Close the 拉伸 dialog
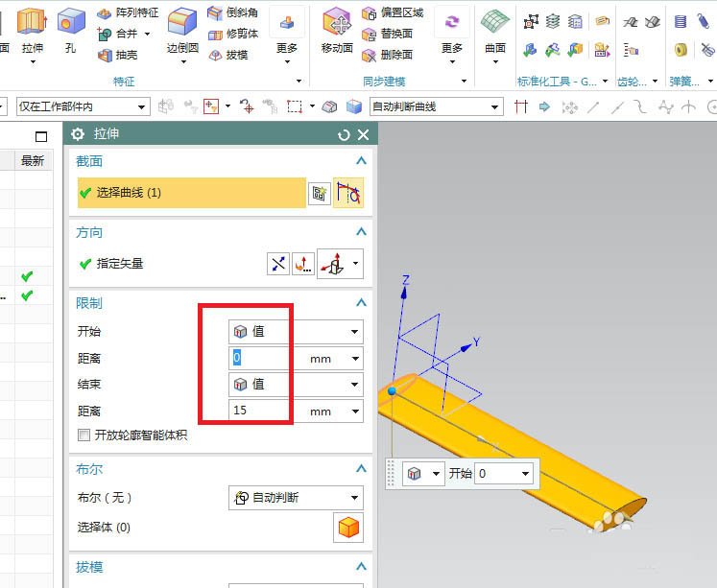Viewport: 717px width, 588px height. coord(364,135)
